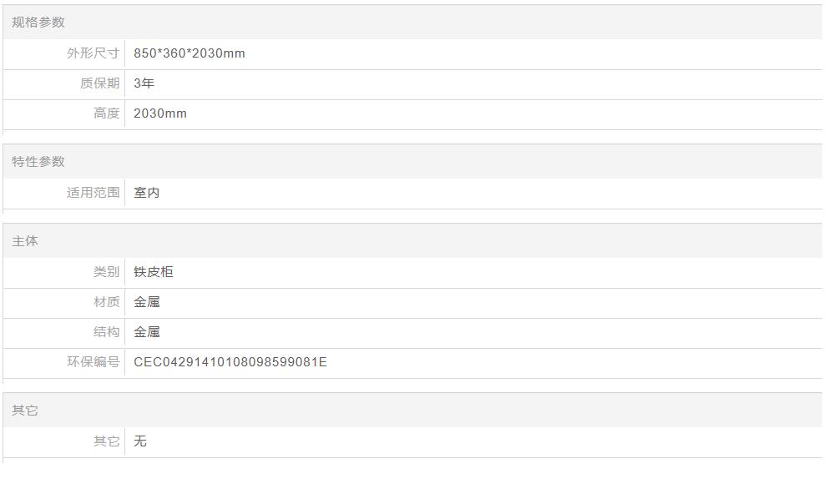Select the 金属 value in 材质 row

tap(146, 302)
